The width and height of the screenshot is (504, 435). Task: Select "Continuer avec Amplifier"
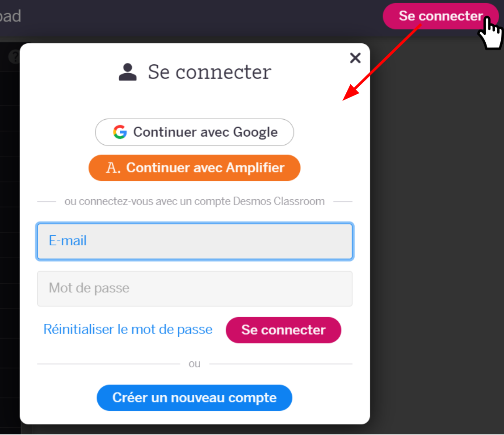tap(194, 167)
